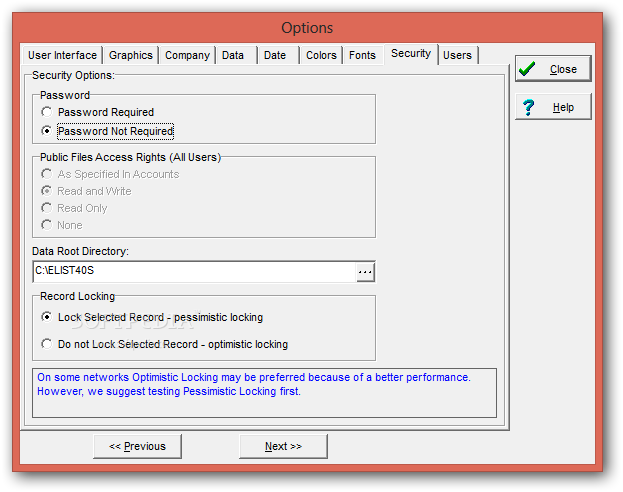Click the Password group label
623x492 pixels.
click(65, 95)
